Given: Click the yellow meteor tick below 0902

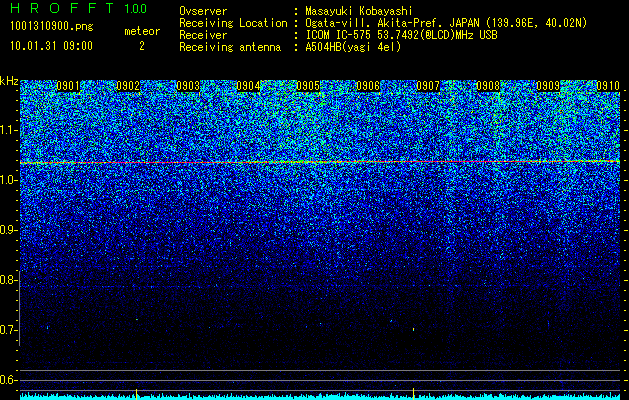Looking at the screenshot, I should pyautogui.click(x=136, y=394).
